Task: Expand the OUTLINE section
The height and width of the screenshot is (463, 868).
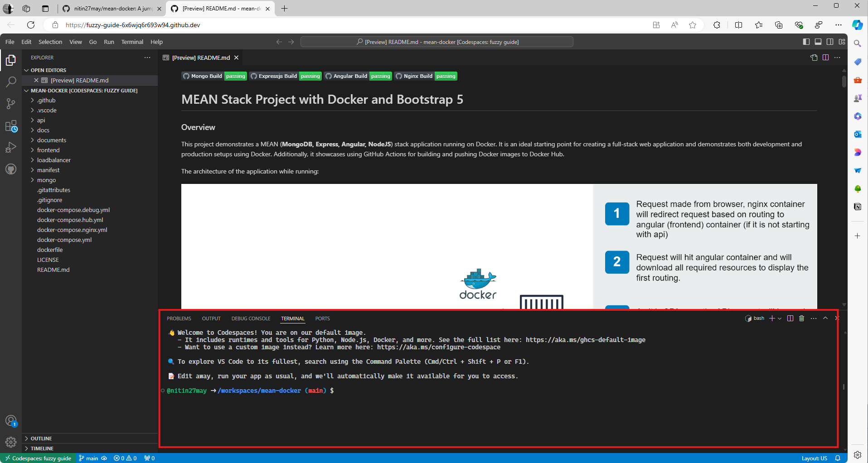Action: pyautogui.click(x=90, y=439)
